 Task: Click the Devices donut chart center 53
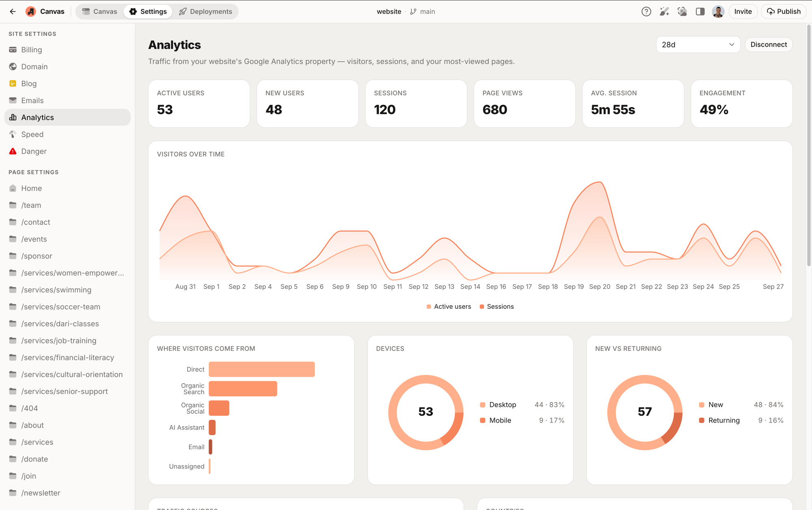[x=425, y=412]
